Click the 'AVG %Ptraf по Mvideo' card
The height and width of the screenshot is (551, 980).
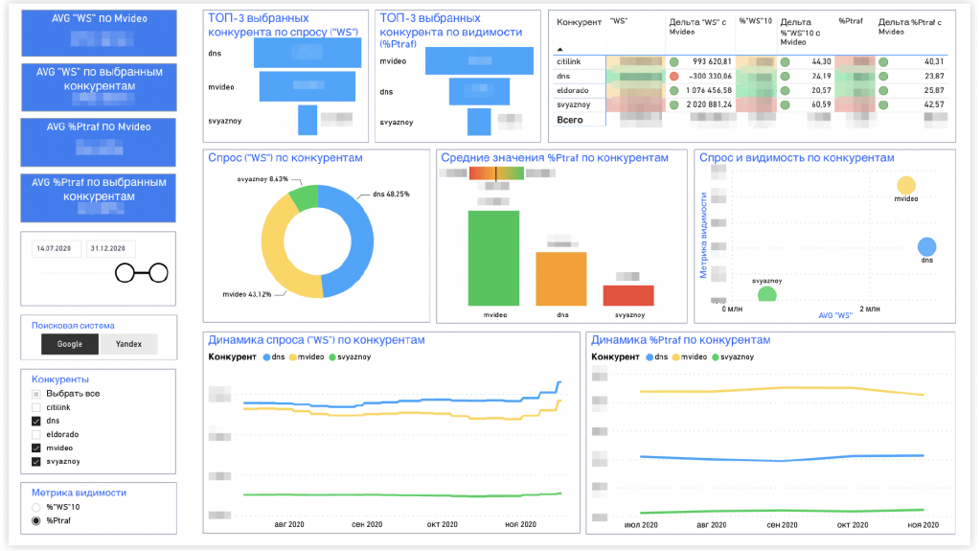pos(98,143)
